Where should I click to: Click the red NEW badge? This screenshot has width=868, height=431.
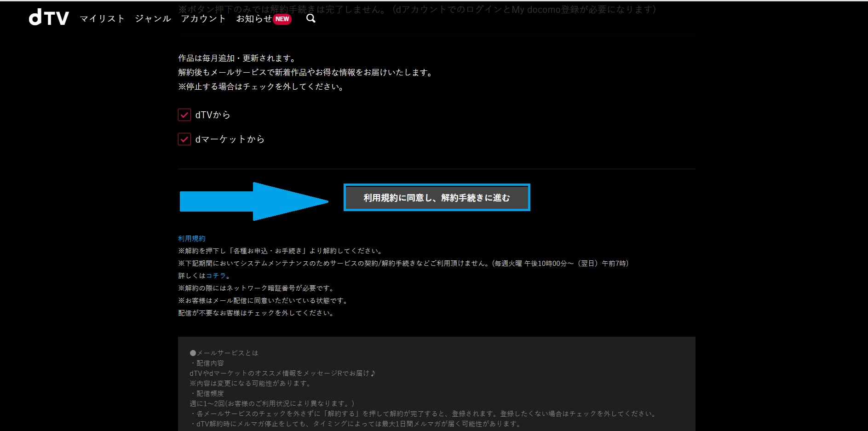pyautogui.click(x=282, y=19)
